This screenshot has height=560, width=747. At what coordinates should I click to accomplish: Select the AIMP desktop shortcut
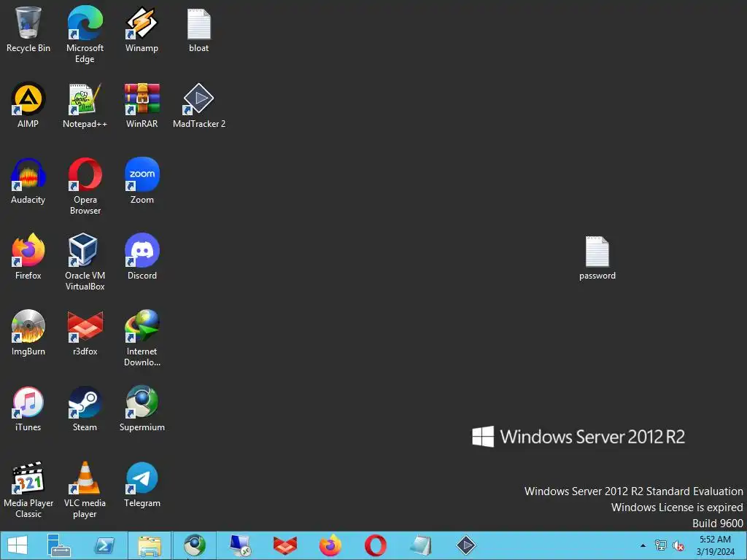tap(28, 105)
